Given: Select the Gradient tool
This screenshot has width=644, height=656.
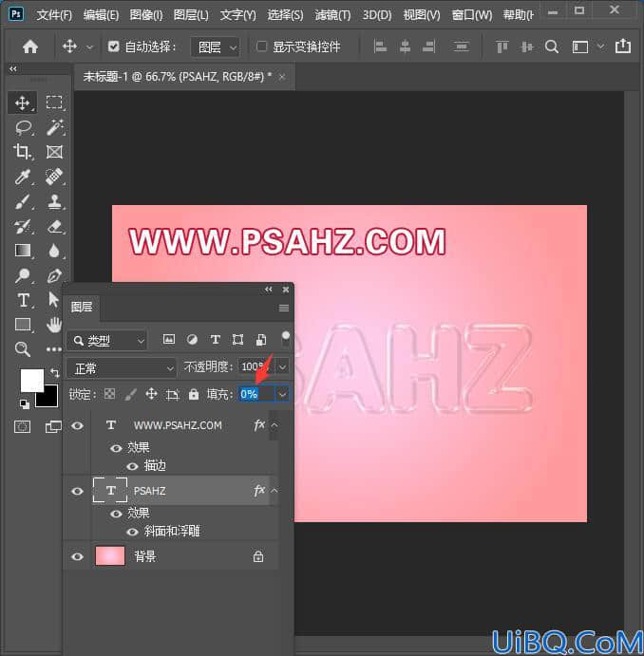Looking at the screenshot, I should tap(22, 251).
